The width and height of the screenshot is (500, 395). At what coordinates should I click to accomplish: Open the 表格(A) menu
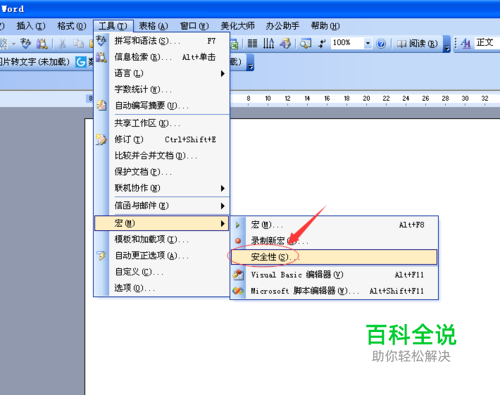click(x=153, y=26)
